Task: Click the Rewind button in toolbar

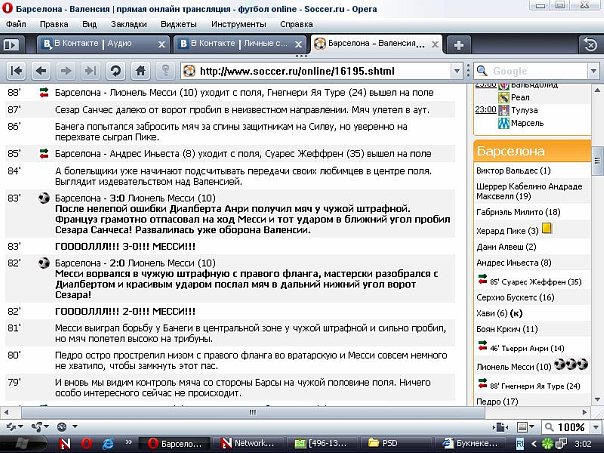Action: [x=17, y=71]
